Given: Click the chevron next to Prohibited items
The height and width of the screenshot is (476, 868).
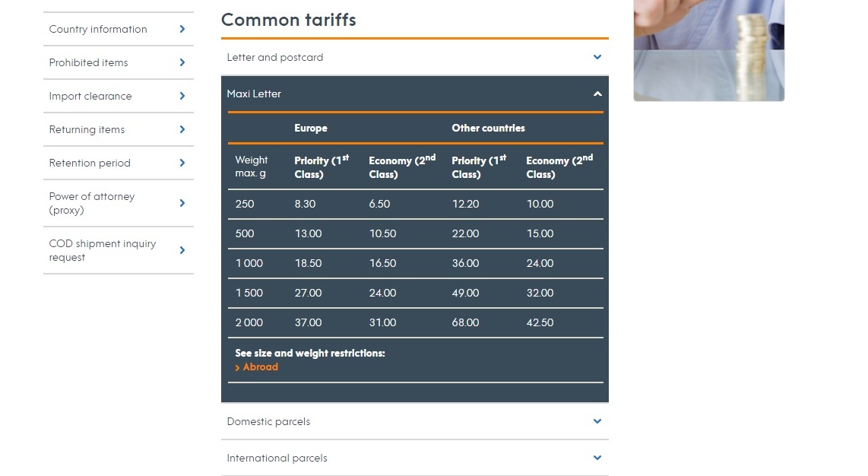Looking at the screenshot, I should (x=182, y=62).
